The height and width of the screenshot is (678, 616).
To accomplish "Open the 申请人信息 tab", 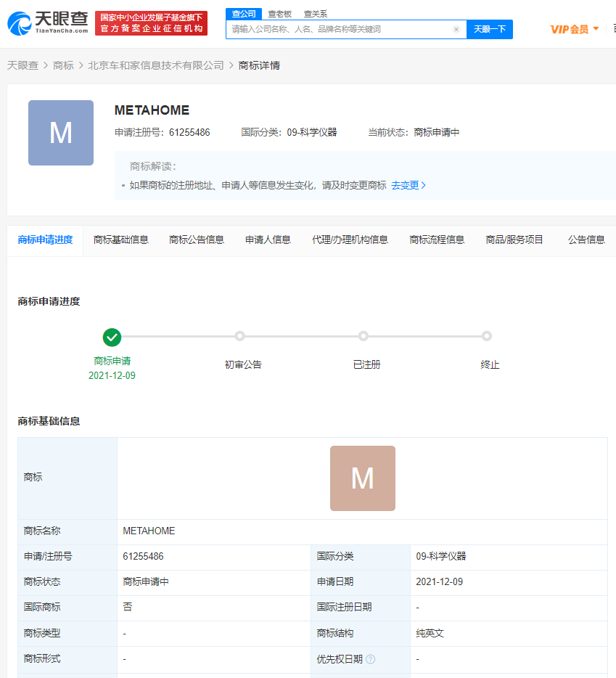I will [268, 240].
